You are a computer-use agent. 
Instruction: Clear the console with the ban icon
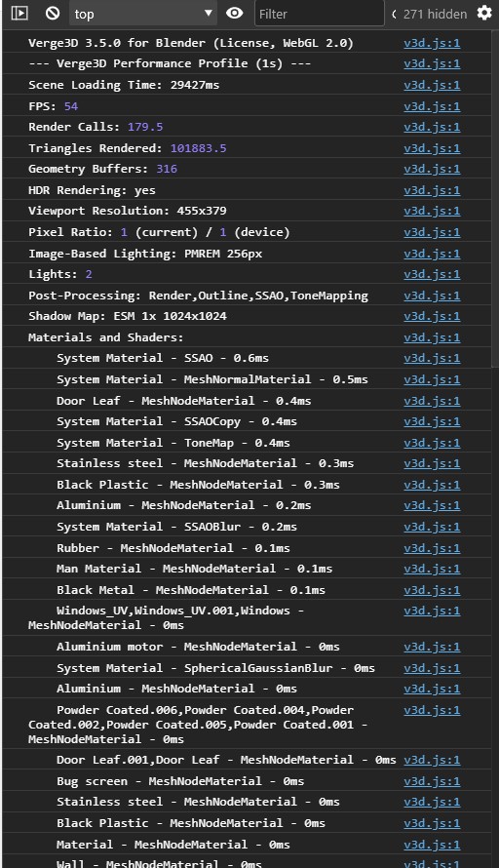(53, 13)
